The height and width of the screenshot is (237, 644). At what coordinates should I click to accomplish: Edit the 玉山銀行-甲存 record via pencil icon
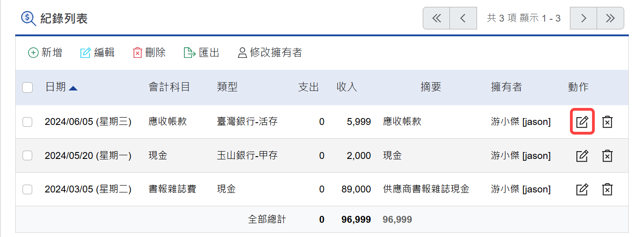pyautogui.click(x=582, y=156)
